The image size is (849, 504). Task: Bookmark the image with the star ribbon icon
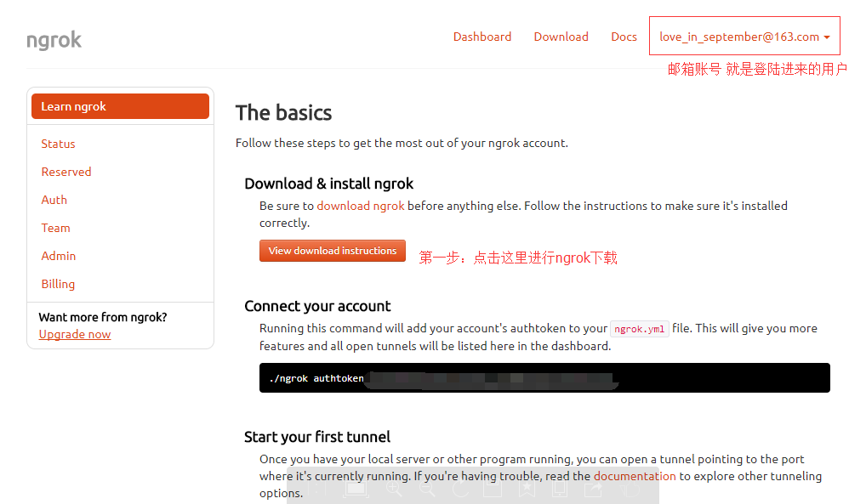click(527, 489)
